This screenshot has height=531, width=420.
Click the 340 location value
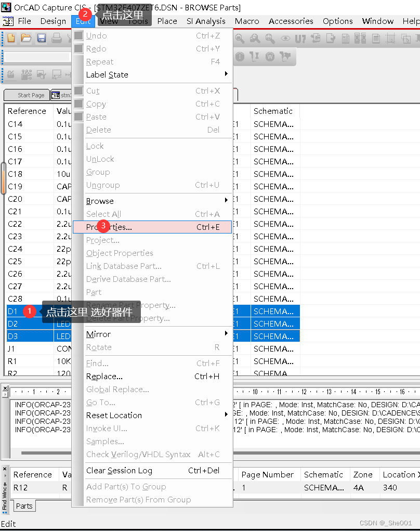[390, 487]
